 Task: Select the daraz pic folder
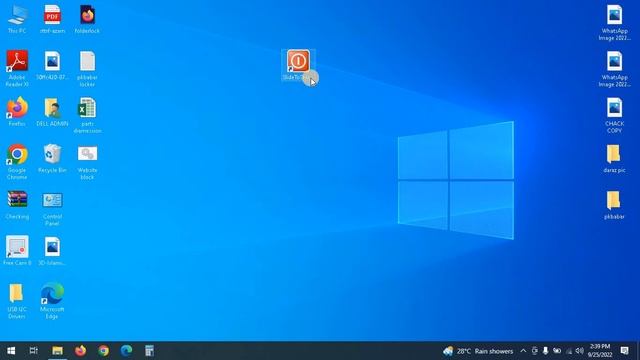click(x=614, y=159)
